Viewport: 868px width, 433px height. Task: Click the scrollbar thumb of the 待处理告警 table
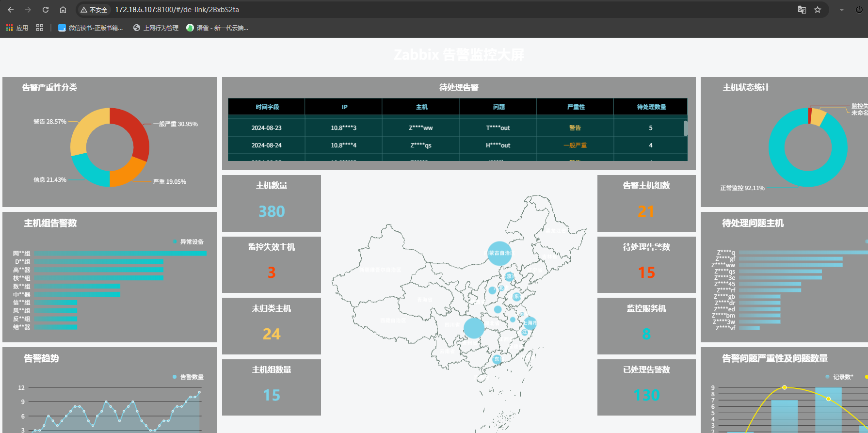685,128
